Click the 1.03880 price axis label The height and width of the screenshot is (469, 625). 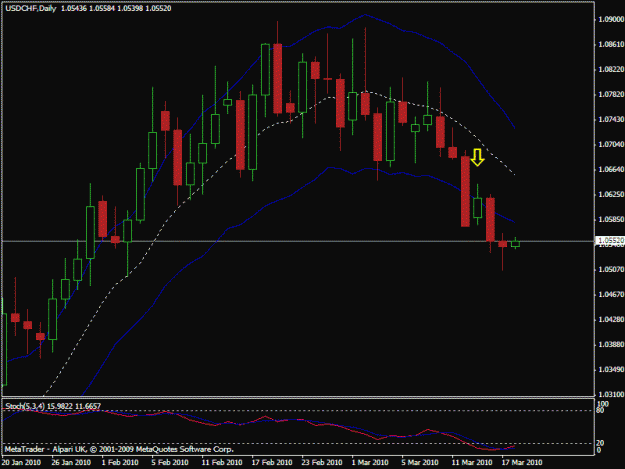611,345
